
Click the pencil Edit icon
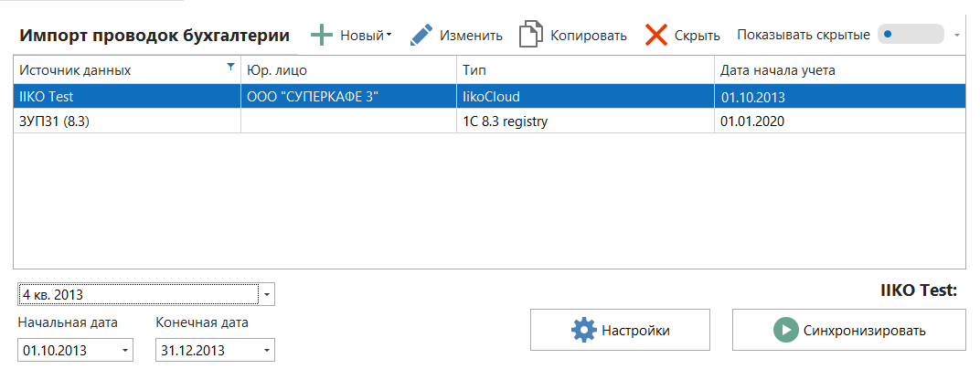[x=421, y=36]
